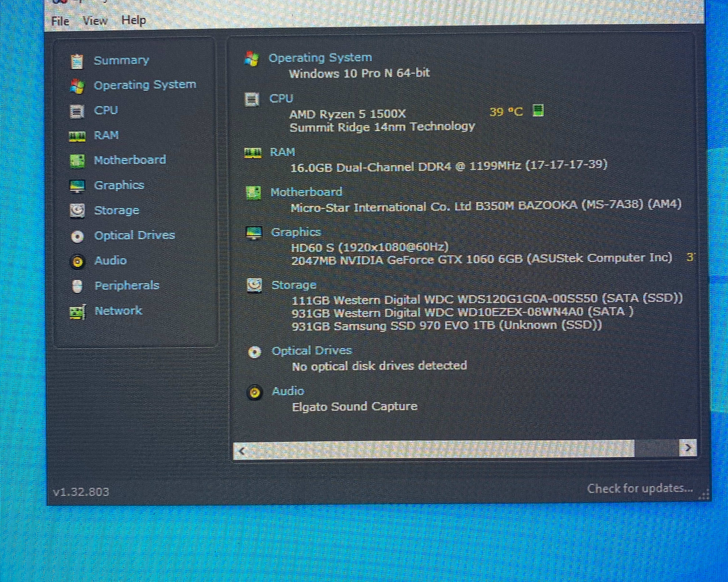Click the window resize grip corner
This screenshot has width=728, height=582.
pyautogui.click(x=704, y=495)
